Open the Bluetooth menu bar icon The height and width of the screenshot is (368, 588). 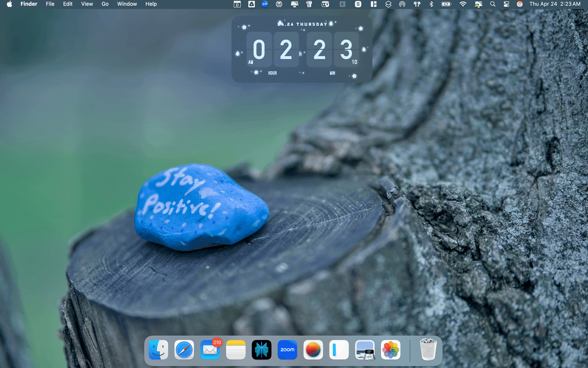[x=431, y=4]
